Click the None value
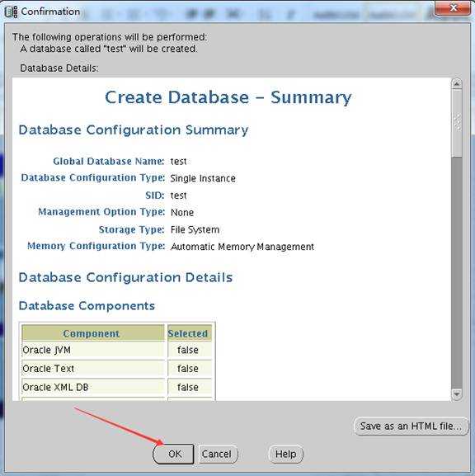This screenshot has width=475, height=476. pyautogui.click(x=182, y=212)
